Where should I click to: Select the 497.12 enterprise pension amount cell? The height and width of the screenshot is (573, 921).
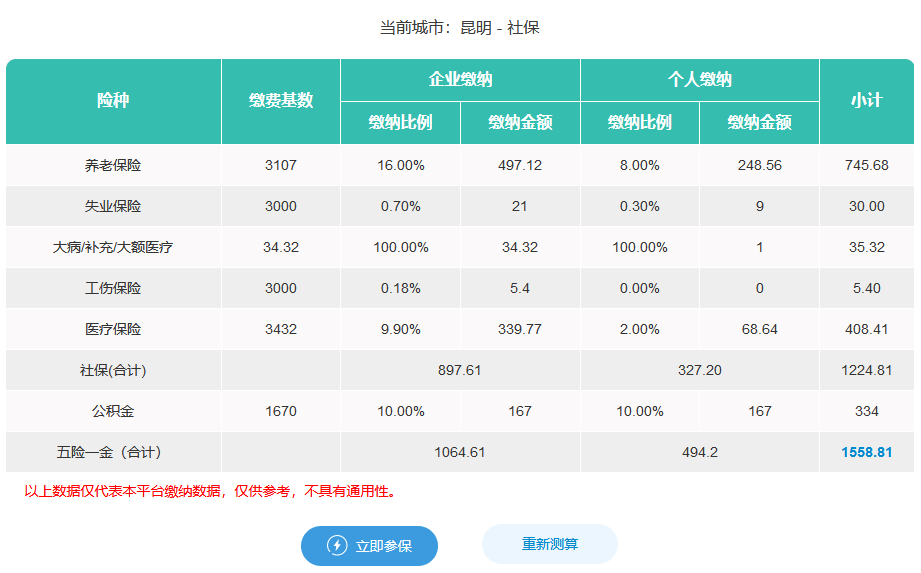pyautogui.click(x=520, y=165)
